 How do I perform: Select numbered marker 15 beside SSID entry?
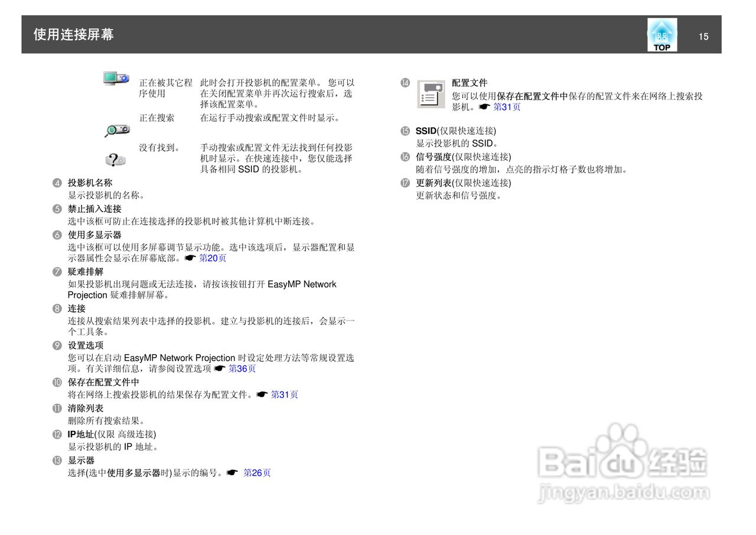tap(405, 131)
